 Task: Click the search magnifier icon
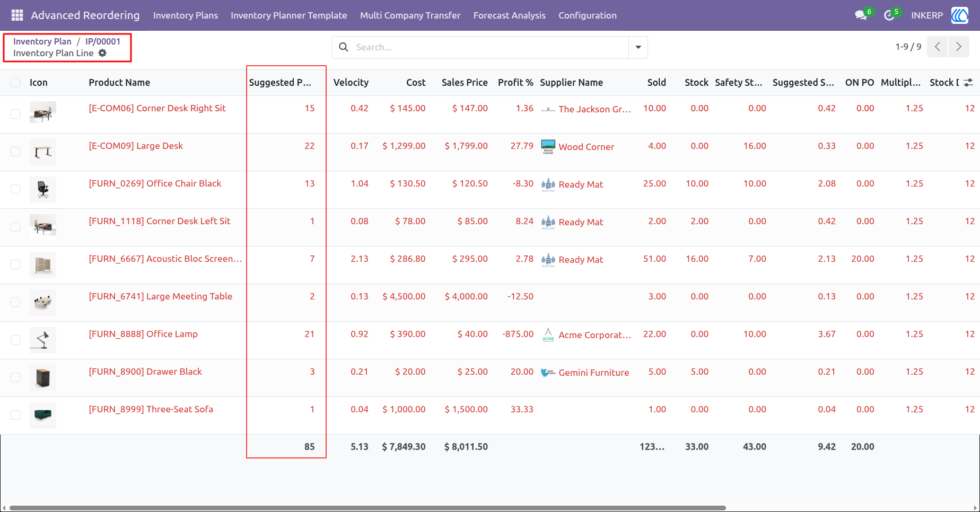point(344,47)
